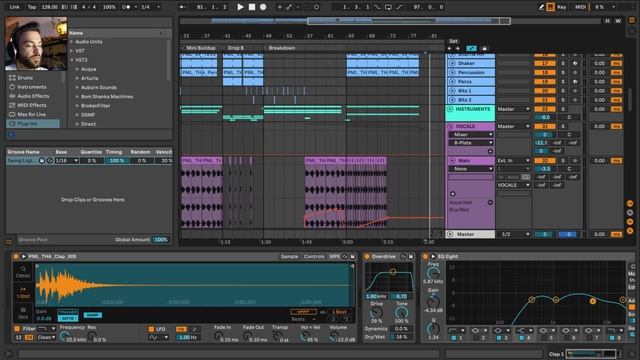
Task: Click the Stop transport button
Action: click(x=252, y=7)
